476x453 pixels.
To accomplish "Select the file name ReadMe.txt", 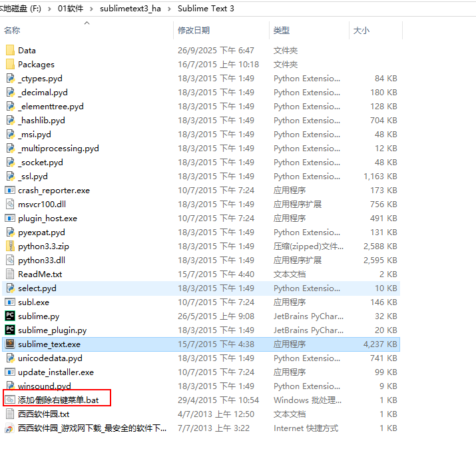I will pyautogui.click(x=40, y=274).
